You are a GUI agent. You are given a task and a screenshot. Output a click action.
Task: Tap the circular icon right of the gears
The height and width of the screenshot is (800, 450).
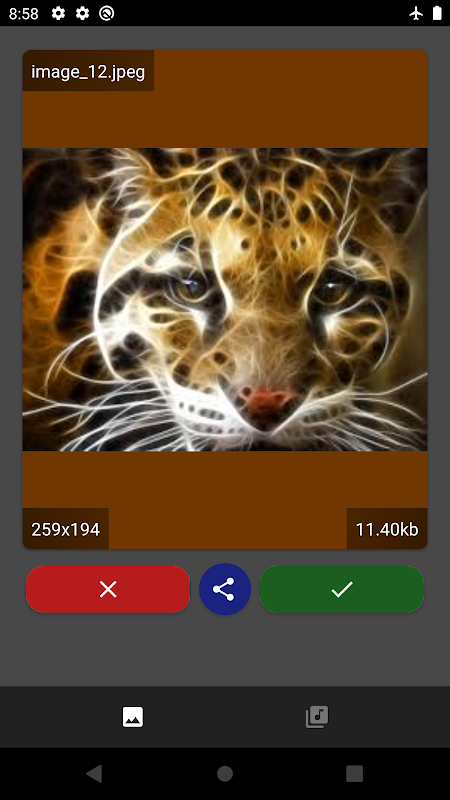[x=107, y=13]
